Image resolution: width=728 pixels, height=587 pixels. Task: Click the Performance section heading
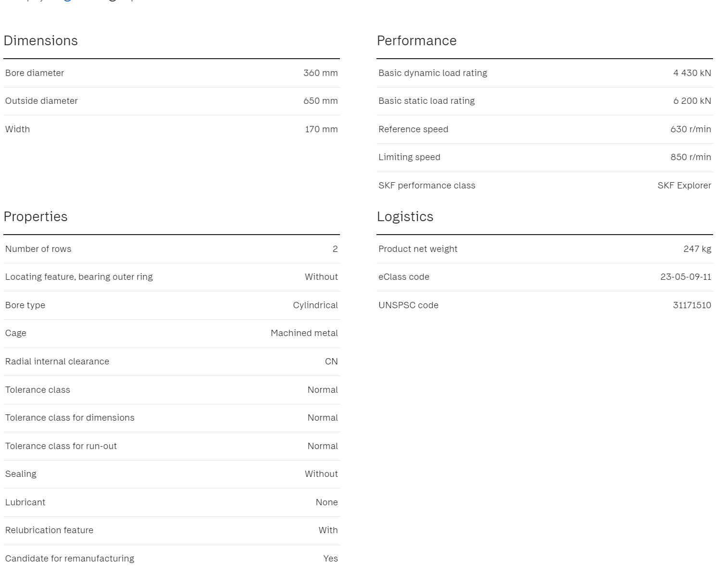[416, 41]
